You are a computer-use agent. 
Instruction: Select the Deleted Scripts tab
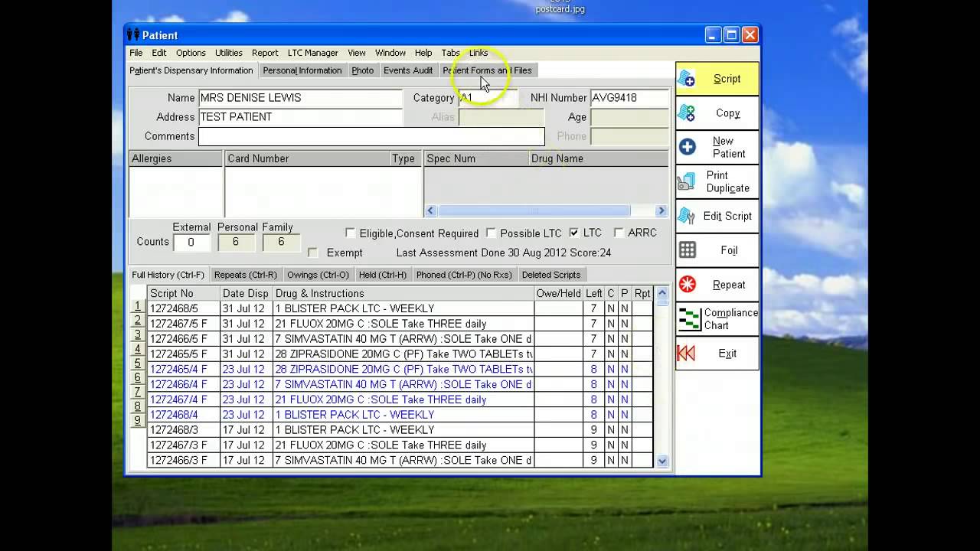[551, 275]
